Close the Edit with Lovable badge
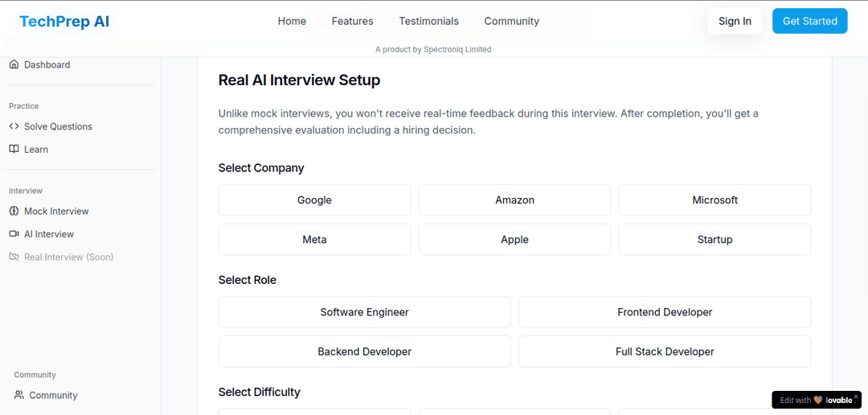The image size is (868, 415). (x=856, y=397)
